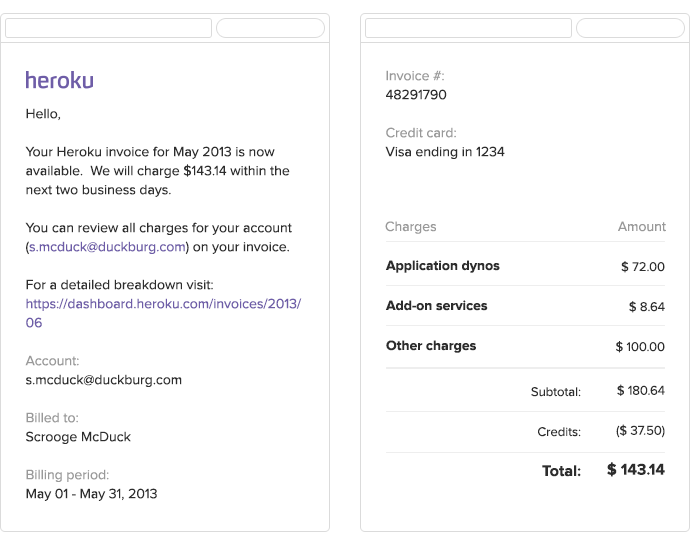Click the heroku logo
690x546 pixels.
point(59,80)
